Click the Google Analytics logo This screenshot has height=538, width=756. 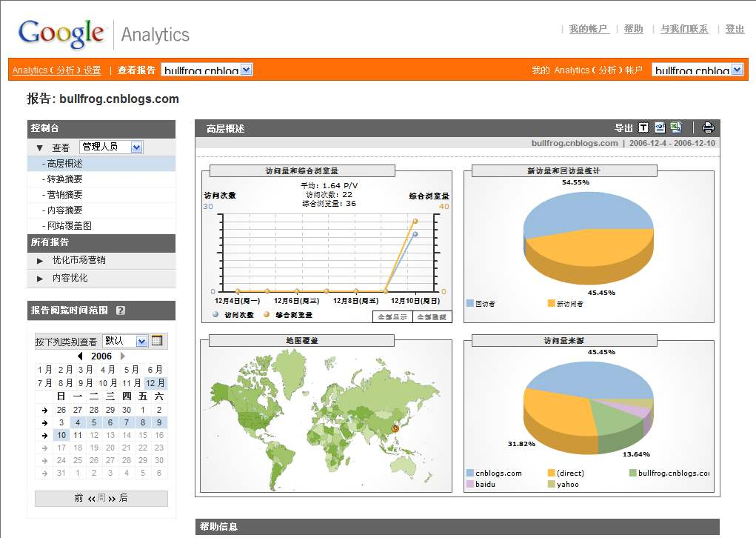pos(104,34)
